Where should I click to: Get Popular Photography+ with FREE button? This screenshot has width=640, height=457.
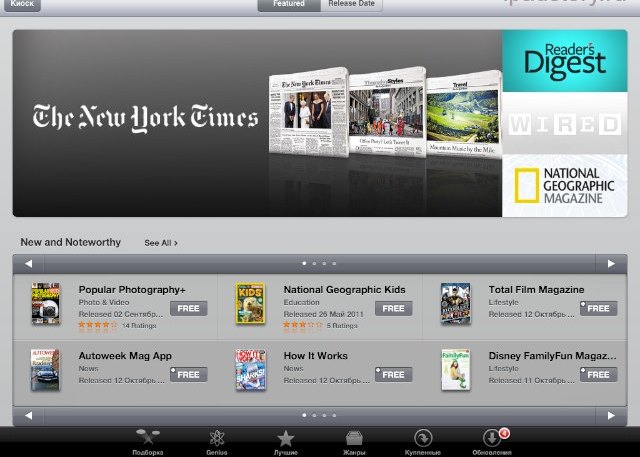(x=189, y=308)
